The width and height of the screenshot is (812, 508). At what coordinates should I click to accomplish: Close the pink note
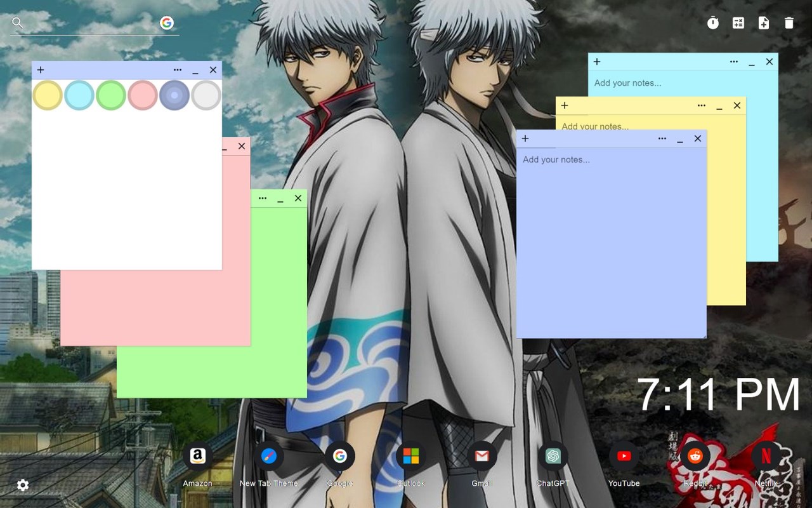pos(242,146)
